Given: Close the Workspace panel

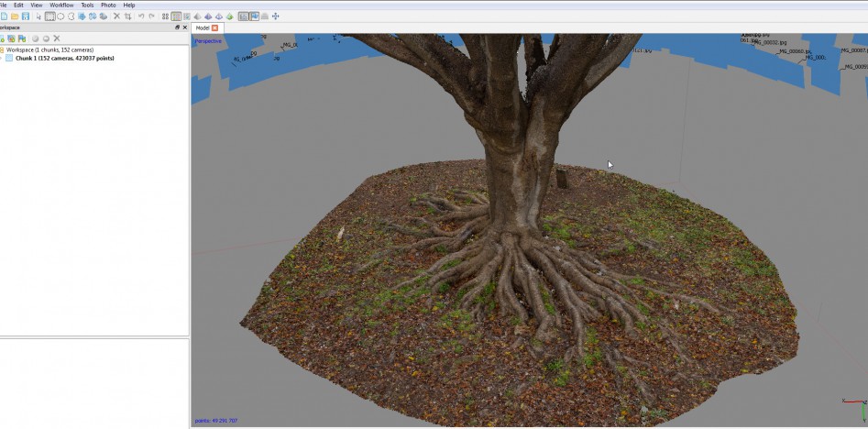Looking at the screenshot, I should [185, 27].
